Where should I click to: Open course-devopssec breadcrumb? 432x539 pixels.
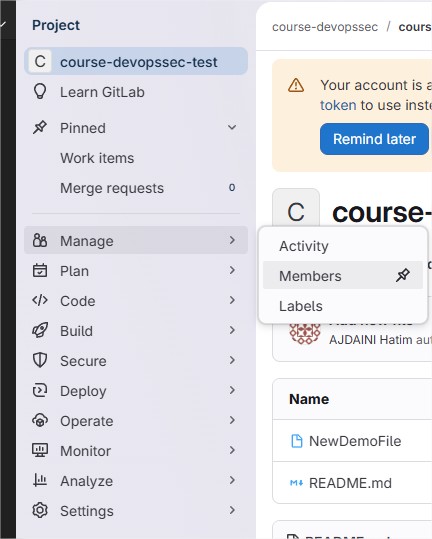coord(325,27)
